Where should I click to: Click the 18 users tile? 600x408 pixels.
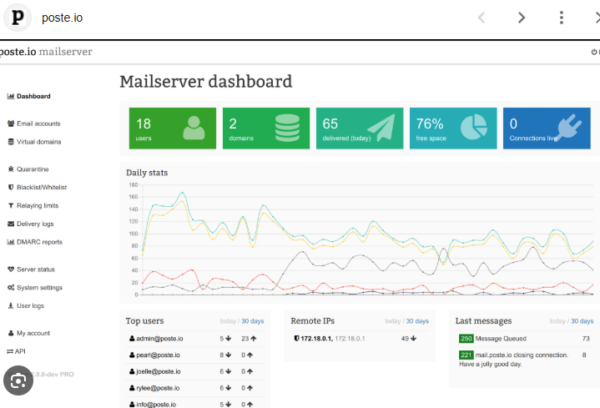(x=173, y=128)
